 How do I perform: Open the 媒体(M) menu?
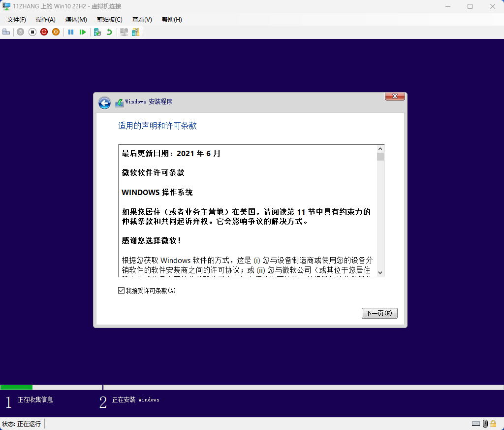coord(76,20)
